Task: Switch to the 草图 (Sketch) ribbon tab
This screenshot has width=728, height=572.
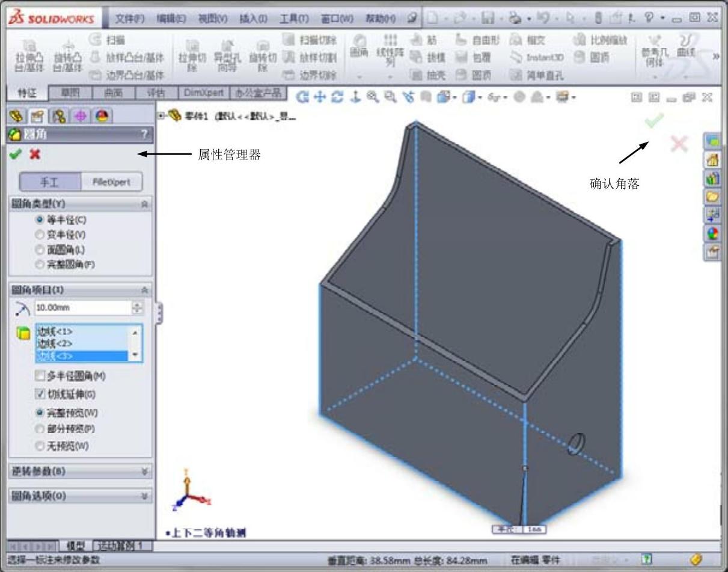Action: (x=75, y=93)
